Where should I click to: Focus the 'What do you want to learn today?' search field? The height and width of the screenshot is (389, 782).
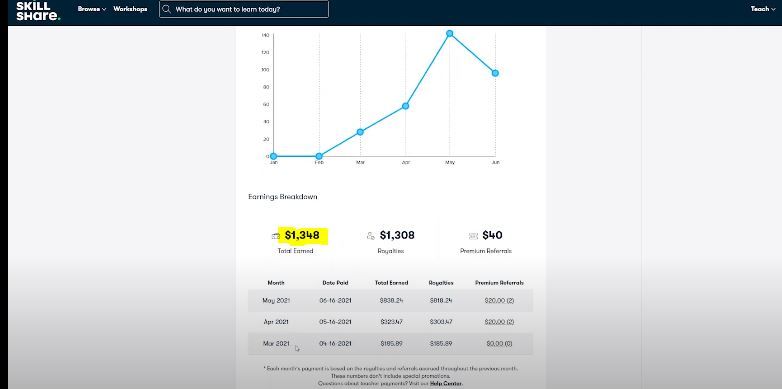click(244, 9)
